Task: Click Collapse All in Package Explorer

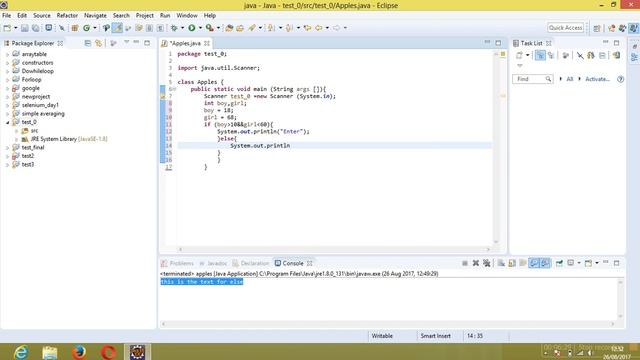Action: click(87, 43)
